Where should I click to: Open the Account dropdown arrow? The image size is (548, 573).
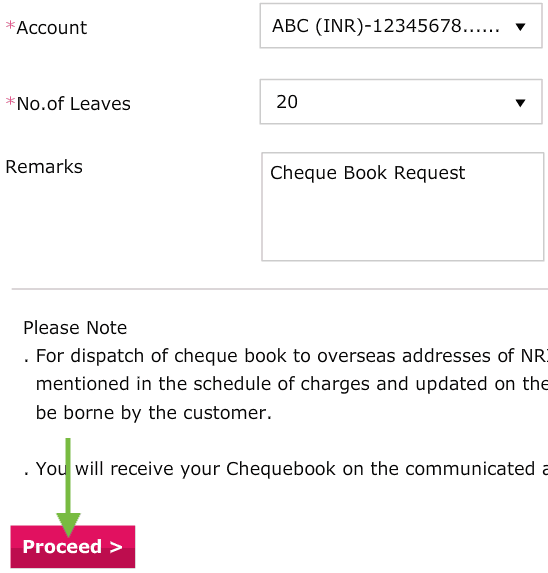point(520,27)
